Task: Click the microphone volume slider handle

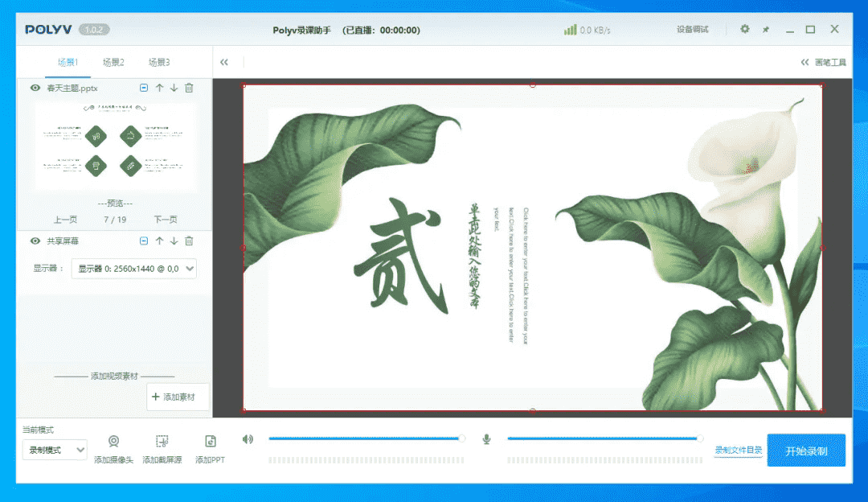Action: (x=700, y=438)
